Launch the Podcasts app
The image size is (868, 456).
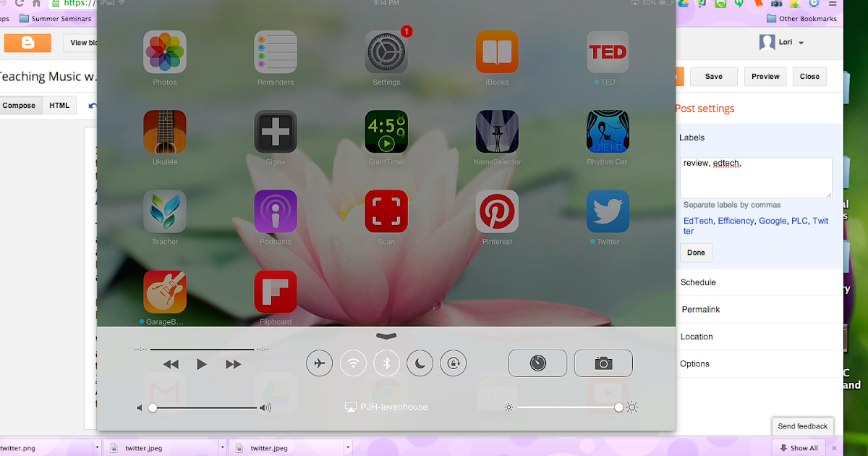pyautogui.click(x=276, y=211)
